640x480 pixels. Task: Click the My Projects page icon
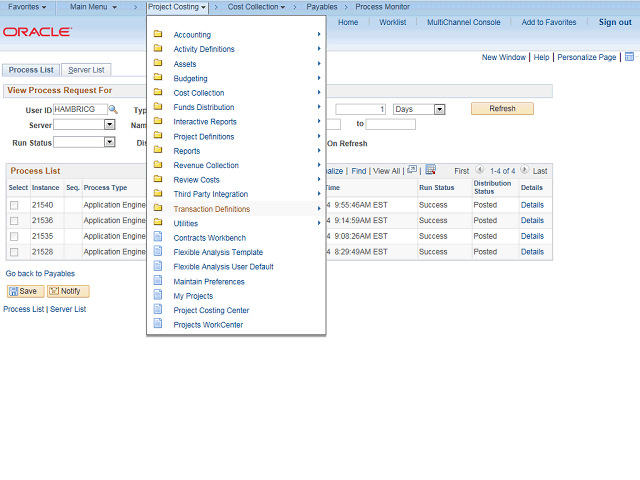[158, 295]
